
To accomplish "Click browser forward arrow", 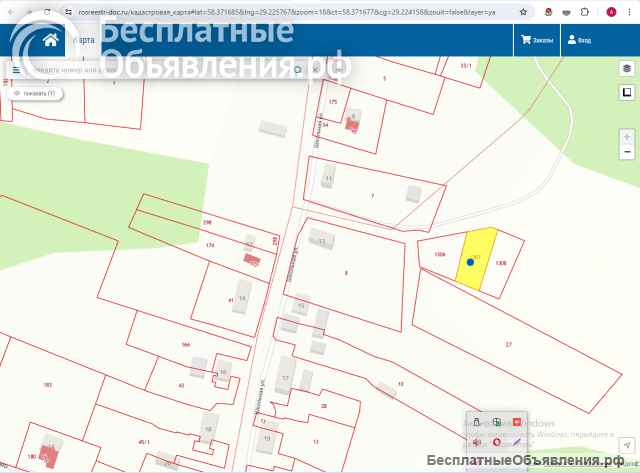I will point(29,12).
